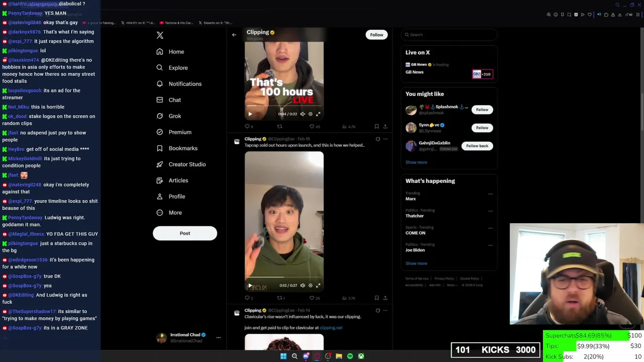
Task: Fullscreen the 0:32 video
Action: click(x=318, y=114)
